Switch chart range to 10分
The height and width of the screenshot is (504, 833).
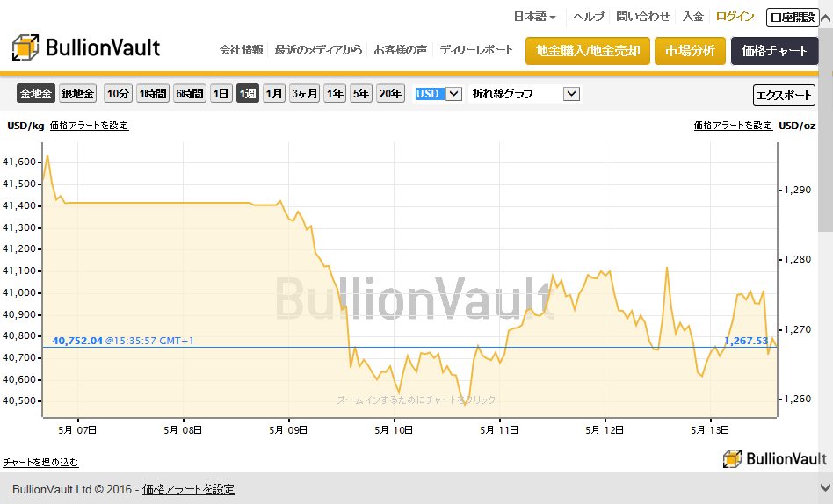tap(118, 93)
